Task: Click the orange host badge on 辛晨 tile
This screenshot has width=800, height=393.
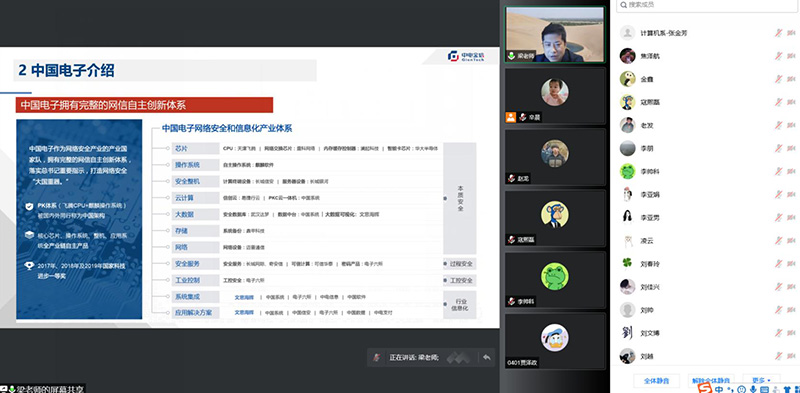Action: [x=511, y=117]
